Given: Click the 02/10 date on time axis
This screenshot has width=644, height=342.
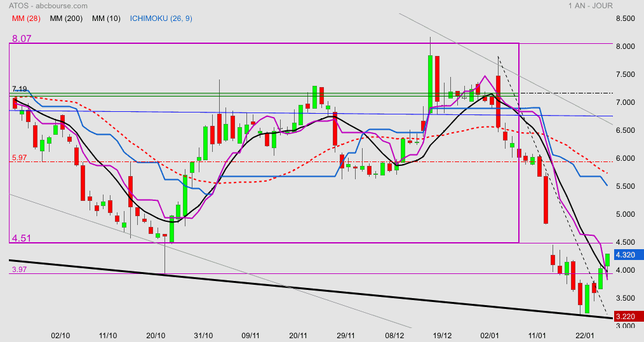Looking at the screenshot, I should [60, 336].
